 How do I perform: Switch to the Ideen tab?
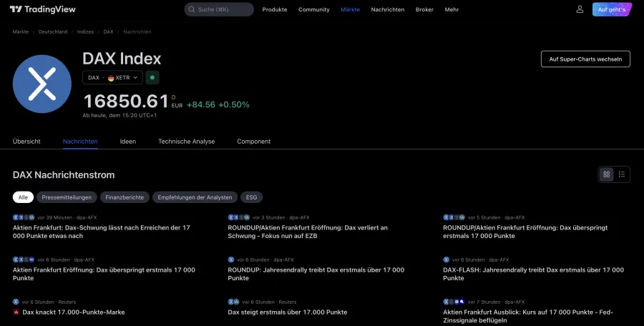[128, 142]
